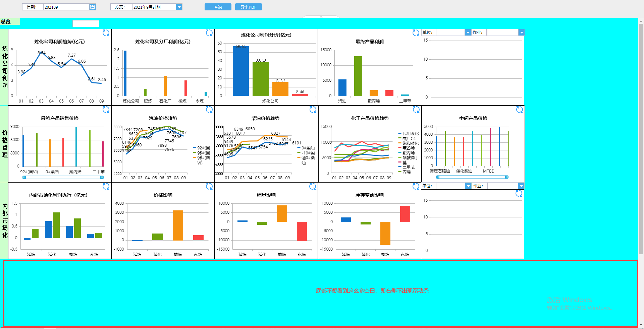The image size is (644, 329).
Task: Click the top 单位 combo field
Action: tap(450, 32)
